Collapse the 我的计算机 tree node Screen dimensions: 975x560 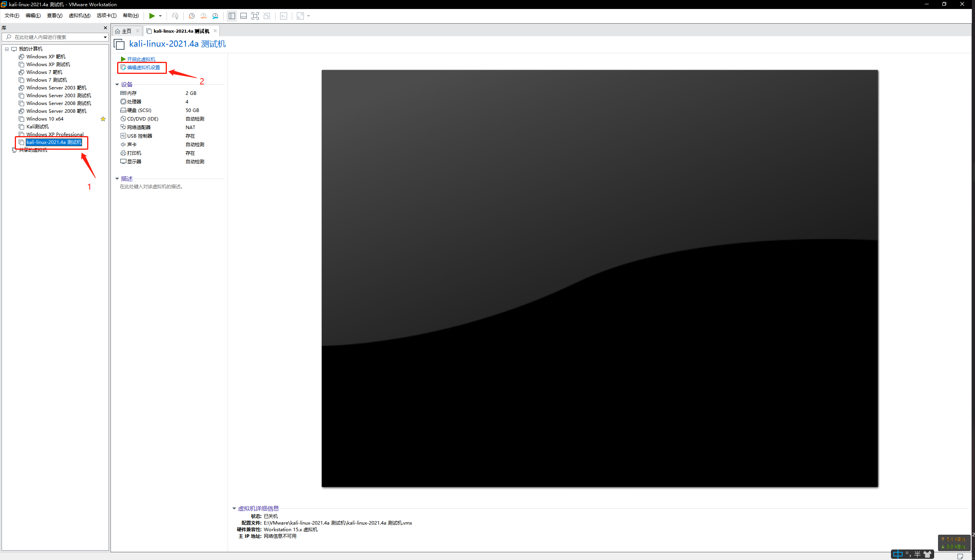click(7, 49)
